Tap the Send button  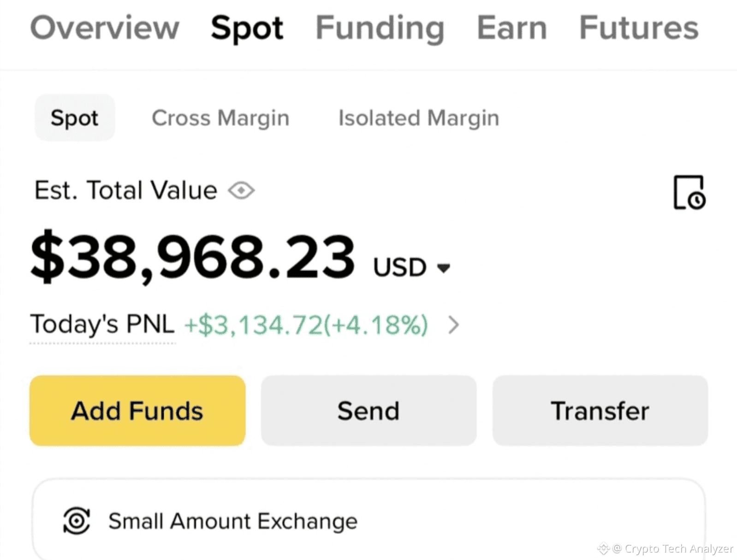[x=368, y=411]
